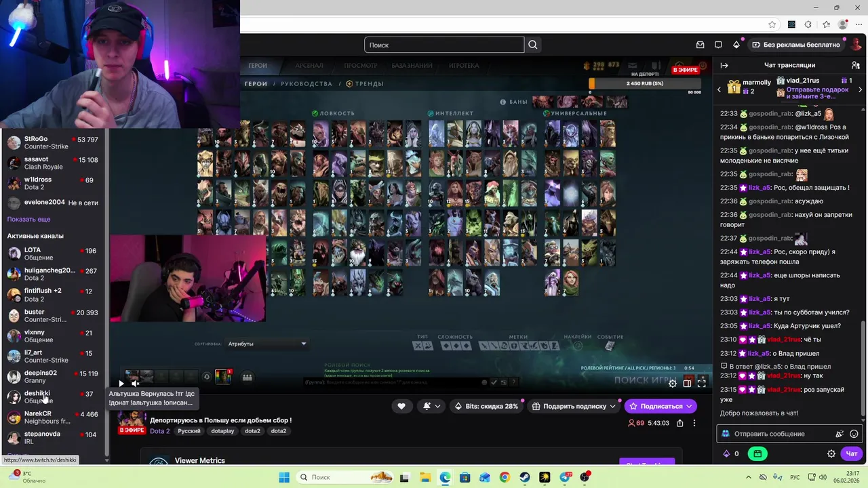868x488 pixels.
Task: Click the Подписаться subscribe button
Action: (660, 406)
